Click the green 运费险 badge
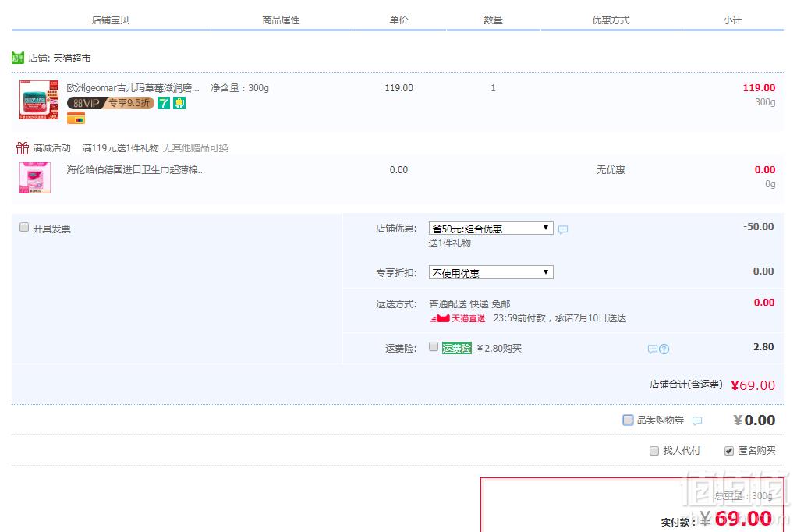 click(456, 348)
